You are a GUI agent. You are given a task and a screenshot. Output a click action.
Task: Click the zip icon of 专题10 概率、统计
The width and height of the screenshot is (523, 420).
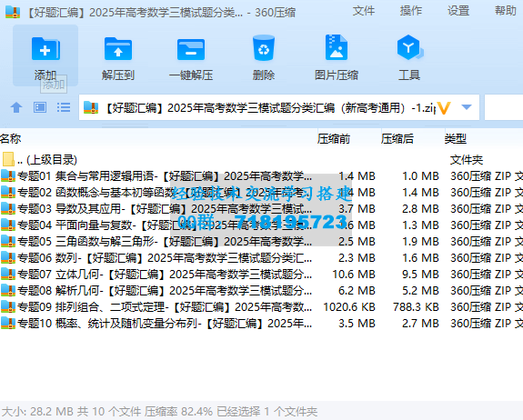(x=8, y=323)
